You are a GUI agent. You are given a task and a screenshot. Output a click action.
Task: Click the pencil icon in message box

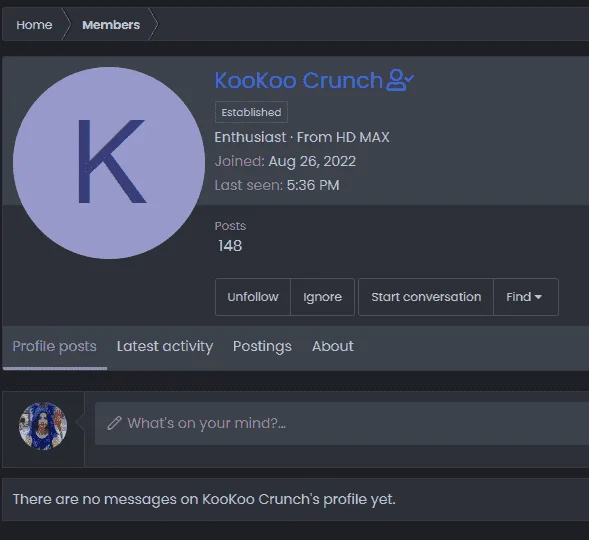[x=114, y=423]
